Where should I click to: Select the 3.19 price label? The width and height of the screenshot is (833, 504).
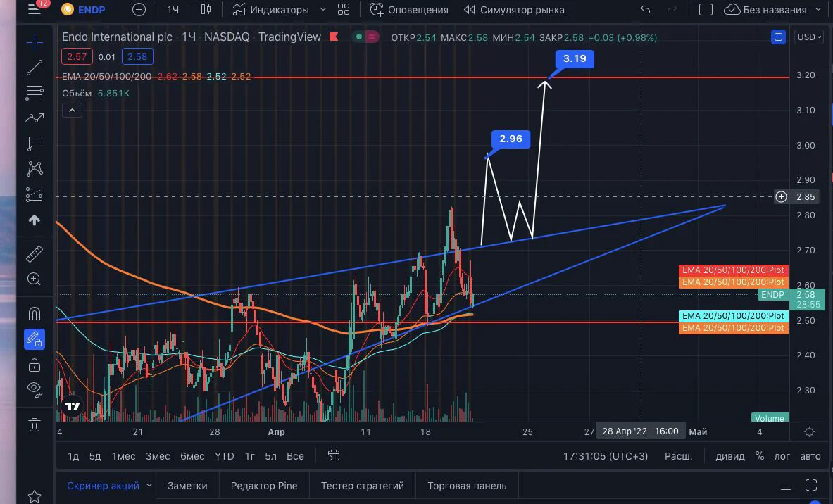click(x=575, y=58)
